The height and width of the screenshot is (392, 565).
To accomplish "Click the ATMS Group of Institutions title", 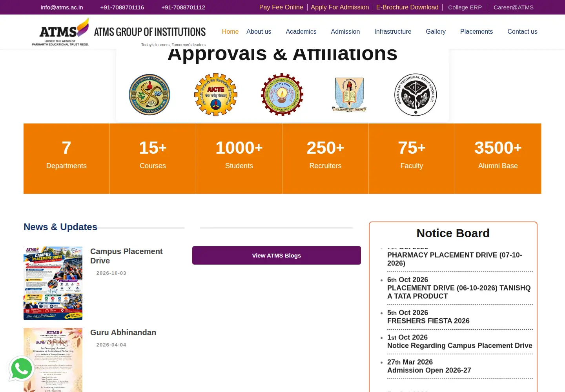I will click(x=150, y=32).
